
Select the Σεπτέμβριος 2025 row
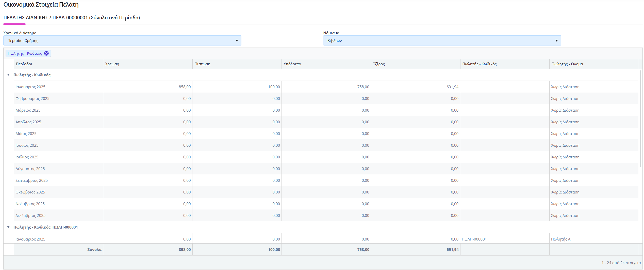(326, 181)
